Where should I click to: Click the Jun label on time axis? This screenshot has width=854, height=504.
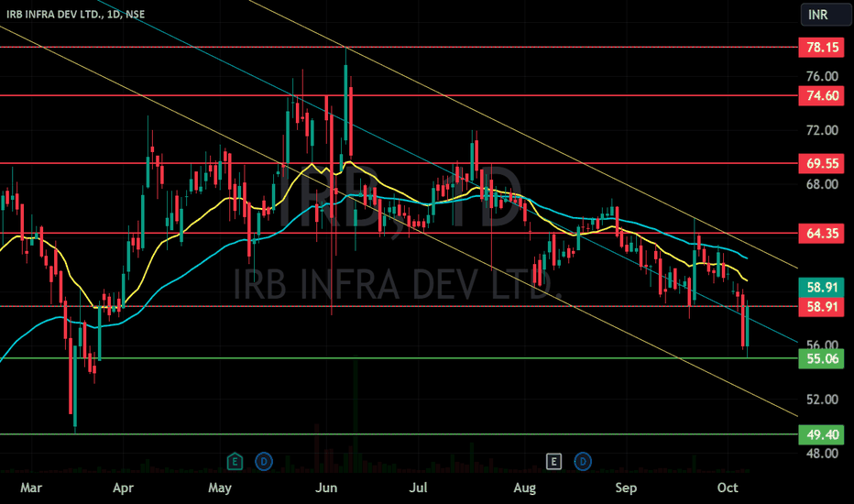coord(326,488)
